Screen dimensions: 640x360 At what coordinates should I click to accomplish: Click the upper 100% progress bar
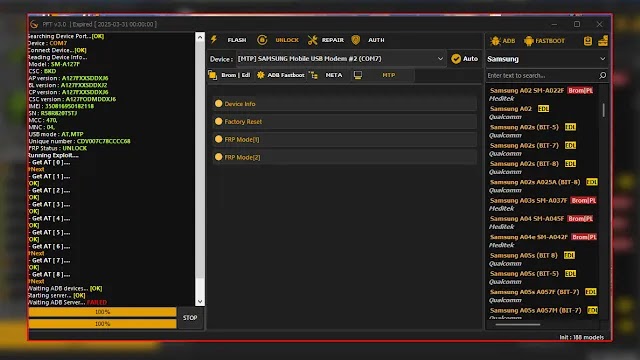click(102, 312)
